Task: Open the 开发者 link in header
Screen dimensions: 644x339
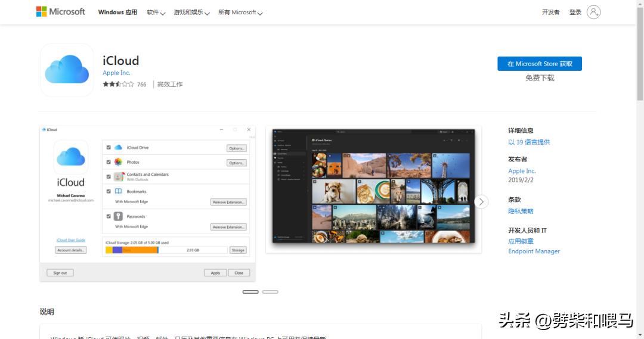Action: [551, 13]
